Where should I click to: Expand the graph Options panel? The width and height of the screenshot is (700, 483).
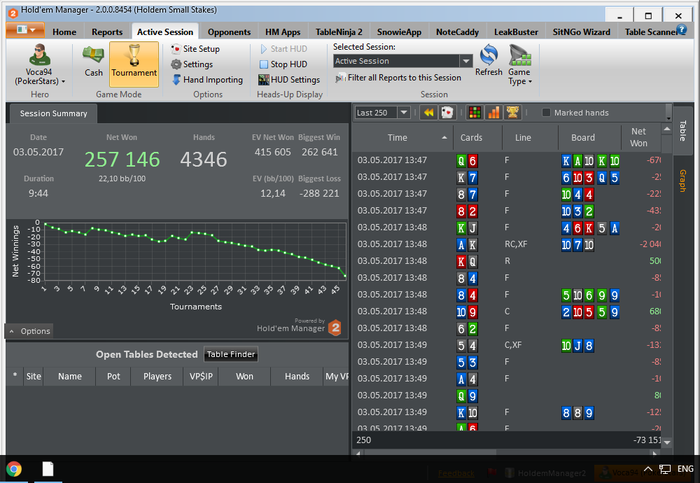[x=29, y=331]
